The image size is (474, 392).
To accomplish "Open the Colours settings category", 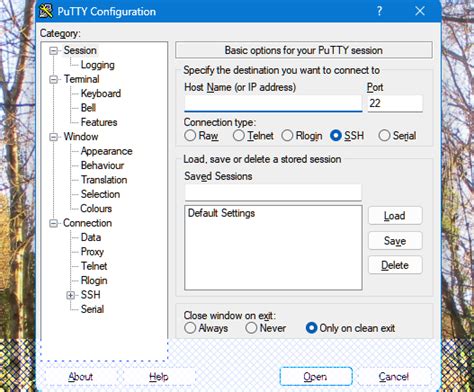I will 96,208.
